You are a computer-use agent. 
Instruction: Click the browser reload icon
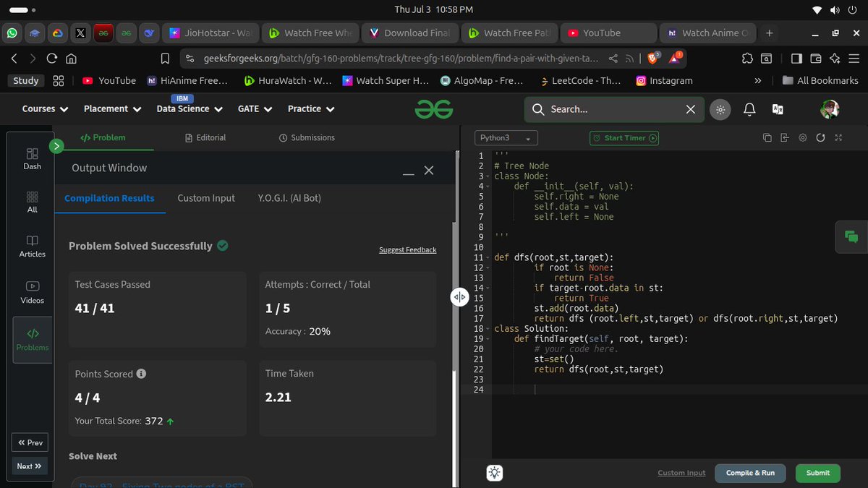[52, 59]
